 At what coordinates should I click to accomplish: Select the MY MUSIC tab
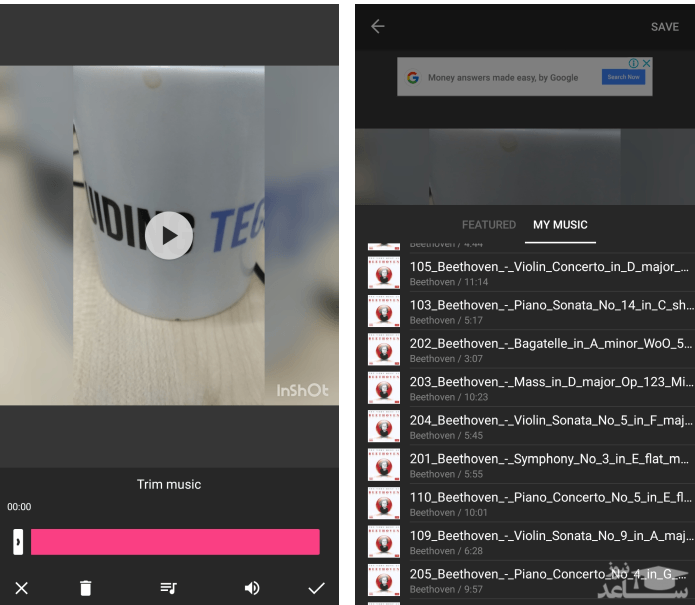tap(560, 225)
